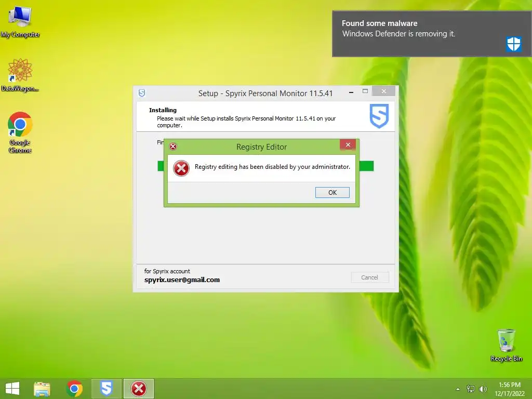The width and height of the screenshot is (532, 399).
Task: Click the spyrix.user@gmail.com account text
Action: (182, 280)
